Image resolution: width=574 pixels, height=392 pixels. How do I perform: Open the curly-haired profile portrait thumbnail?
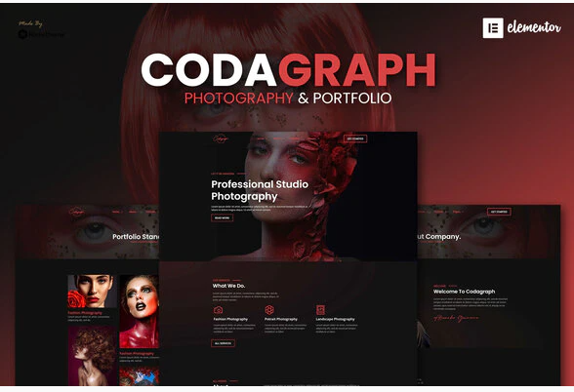click(92, 356)
